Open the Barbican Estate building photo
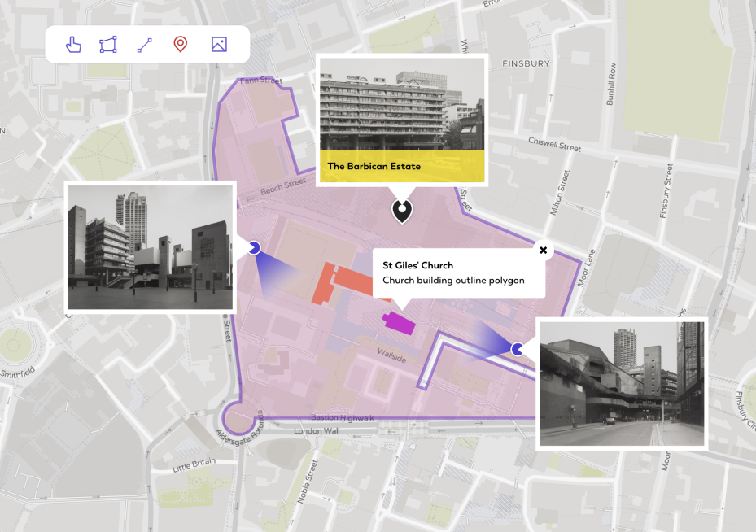The width and height of the screenshot is (756, 532). pos(402,104)
